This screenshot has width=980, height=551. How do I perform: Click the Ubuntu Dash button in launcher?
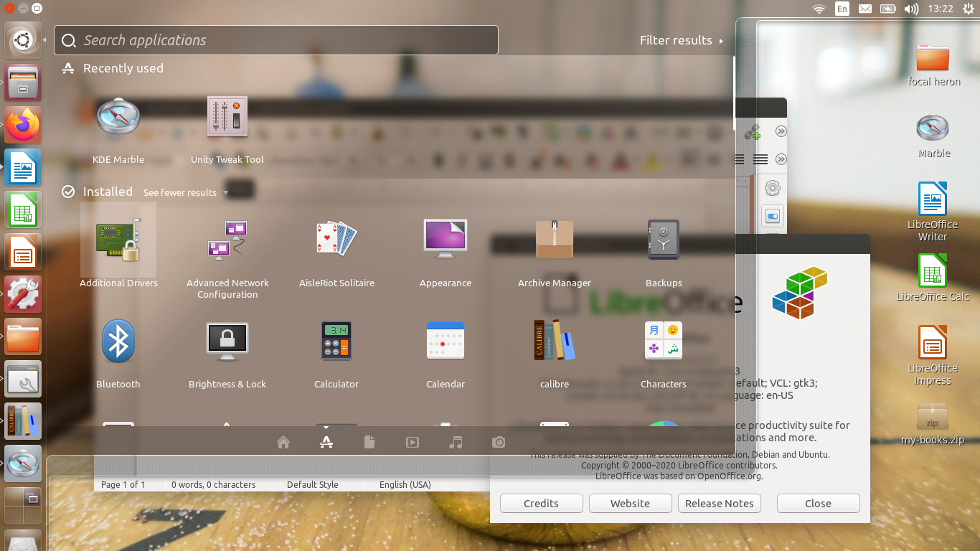[x=24, y=39]
